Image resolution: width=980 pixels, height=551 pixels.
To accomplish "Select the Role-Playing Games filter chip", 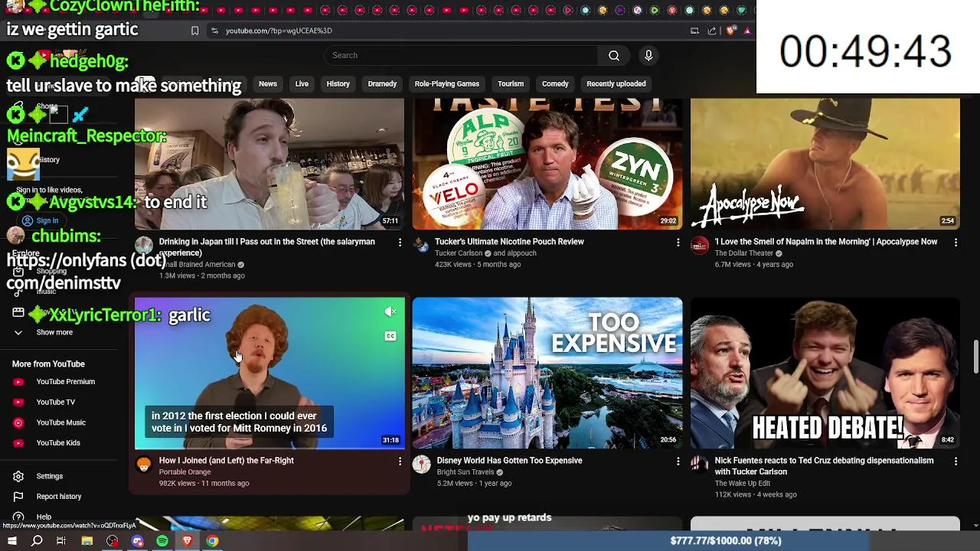I will point(447,83).
